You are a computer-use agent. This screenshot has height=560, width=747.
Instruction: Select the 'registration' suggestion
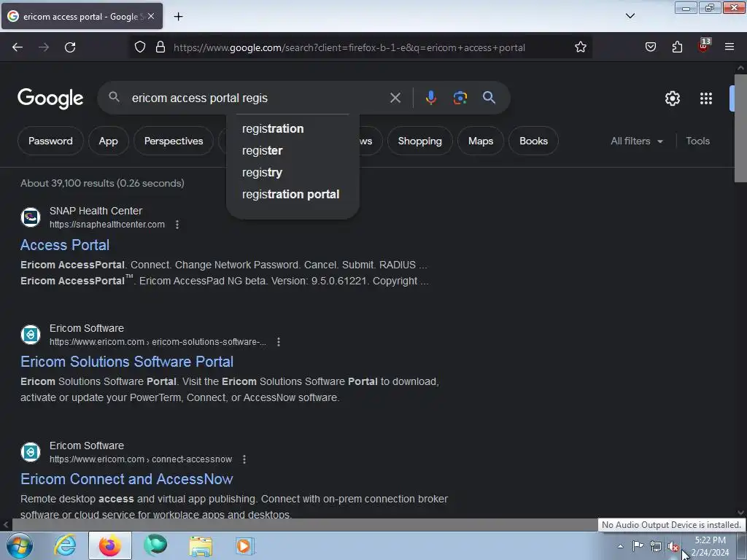293,128
